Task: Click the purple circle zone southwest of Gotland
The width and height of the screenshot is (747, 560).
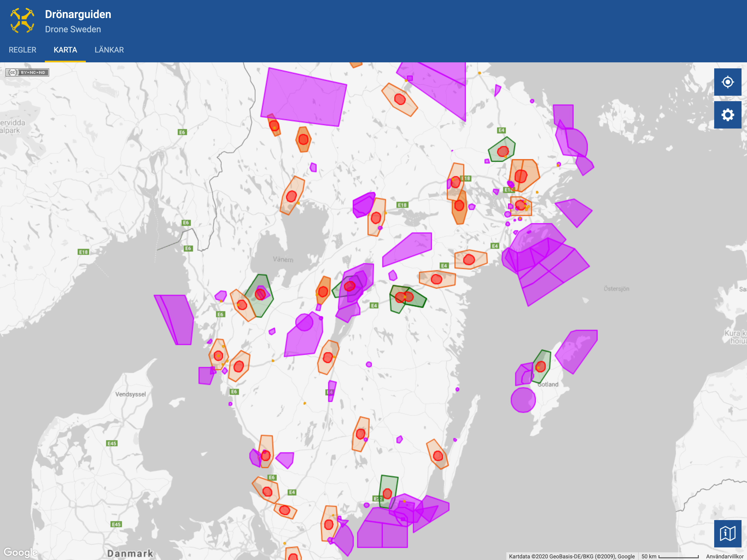Action: [x=523, y=400]
